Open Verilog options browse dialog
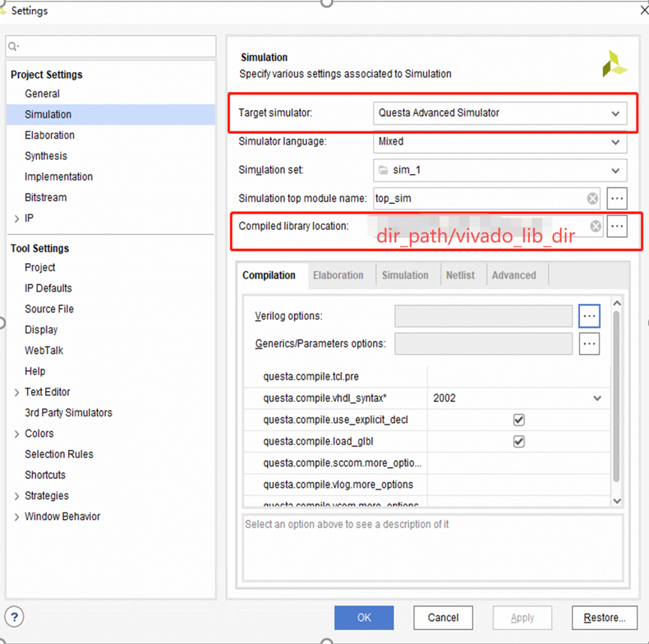Image resolution: width=649 pixels, height=644 pixels. click(589, 316)
